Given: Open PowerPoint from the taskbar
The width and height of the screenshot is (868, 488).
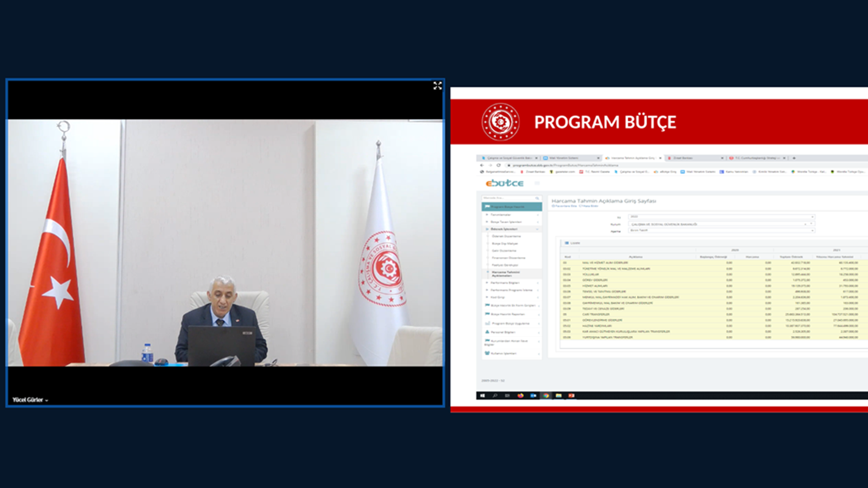Looking at the screenshot, I should pyautogui.click(x=571, y=395).
